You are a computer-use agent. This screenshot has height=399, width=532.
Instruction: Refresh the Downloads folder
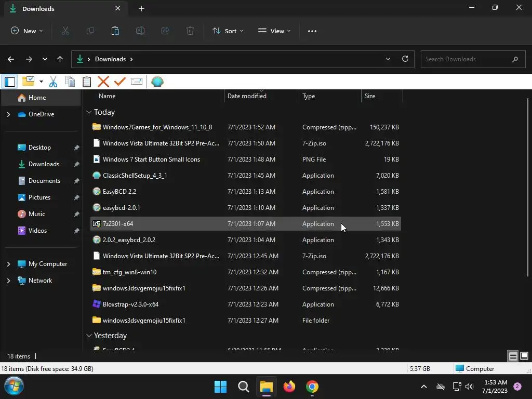pyautogui.click(x=405, y=59)
